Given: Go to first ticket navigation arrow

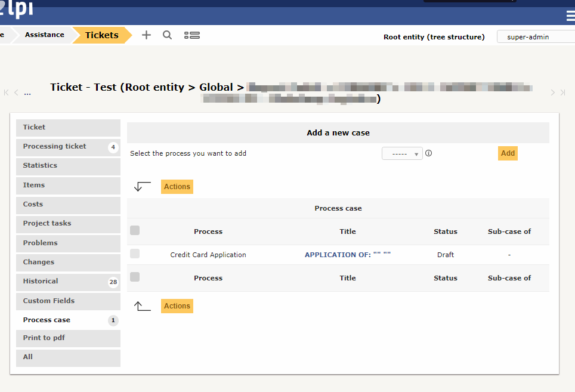Looking at the screenshot, I should click(7, 92).
